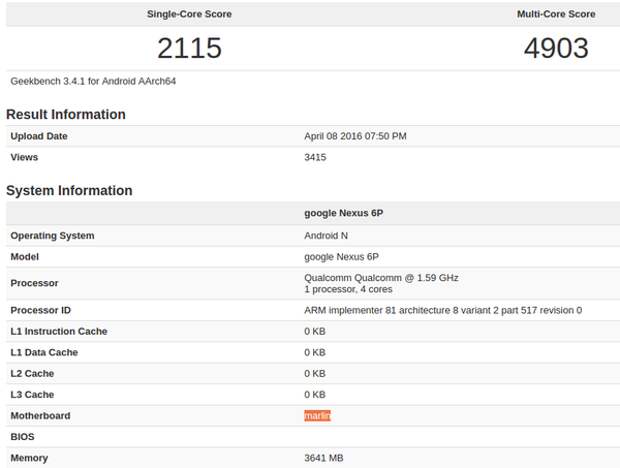Select the 1 processor, 4 cores text
Image resolution: width=620 pixels, height=468 pixels.
coord(348,289)
